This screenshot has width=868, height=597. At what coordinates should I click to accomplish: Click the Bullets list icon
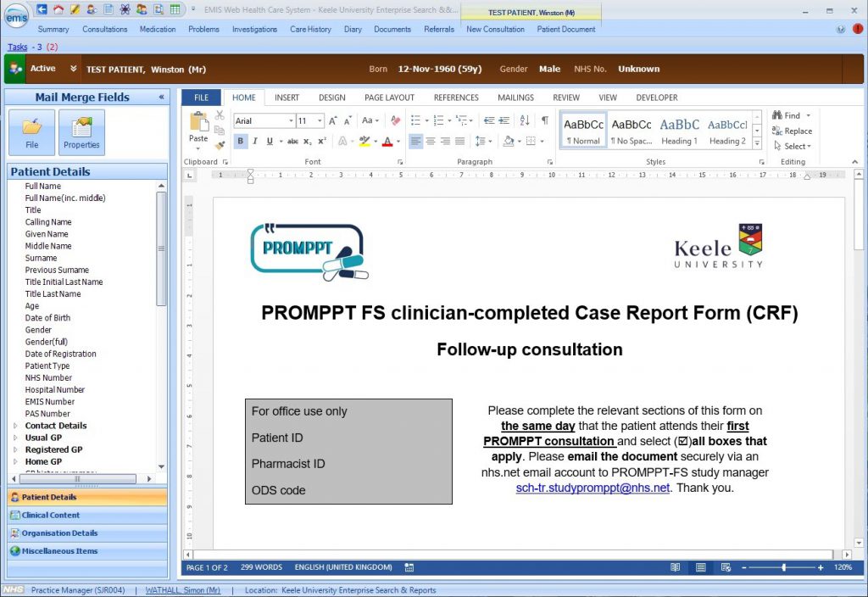point(415,120)
